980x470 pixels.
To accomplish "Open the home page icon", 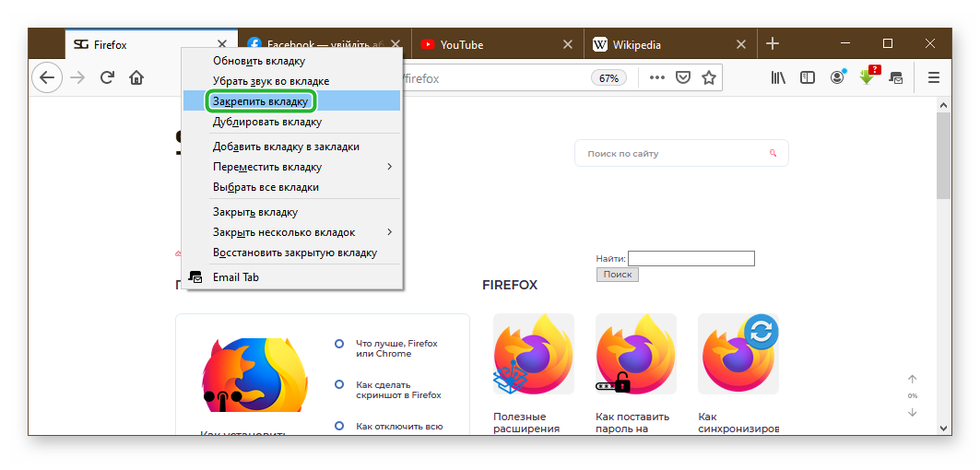I will (x=136, y=78).
